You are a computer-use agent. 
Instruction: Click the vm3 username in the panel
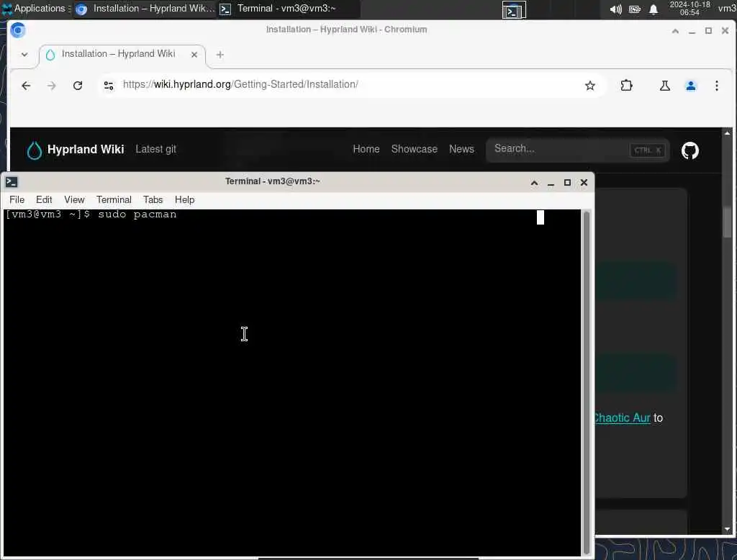pos(727,9)
